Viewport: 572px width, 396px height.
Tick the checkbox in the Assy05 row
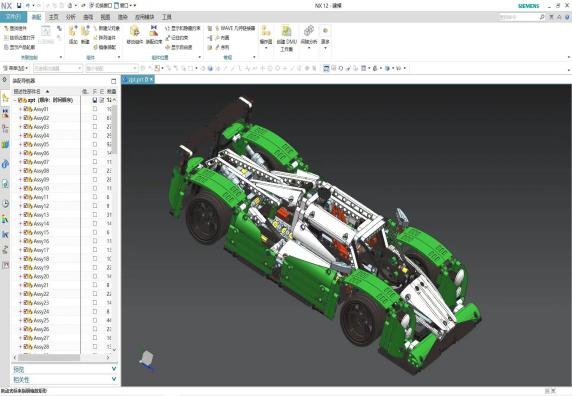pos(95,144)
